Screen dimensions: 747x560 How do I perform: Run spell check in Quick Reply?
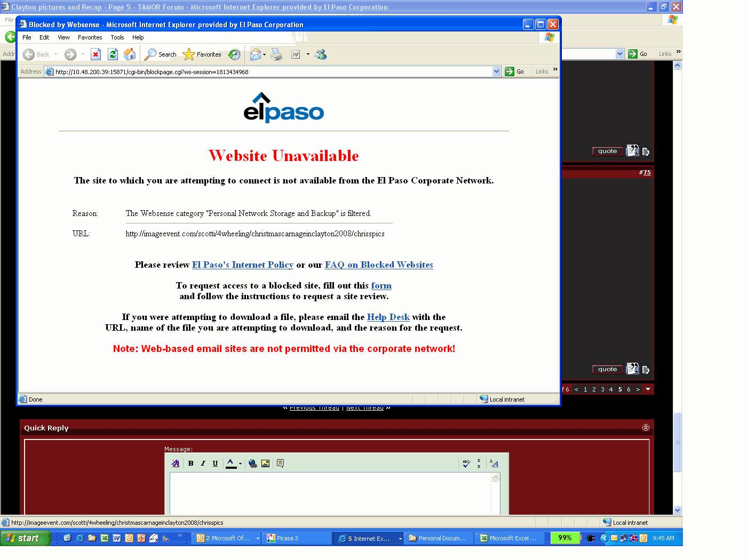coord(466,463)
